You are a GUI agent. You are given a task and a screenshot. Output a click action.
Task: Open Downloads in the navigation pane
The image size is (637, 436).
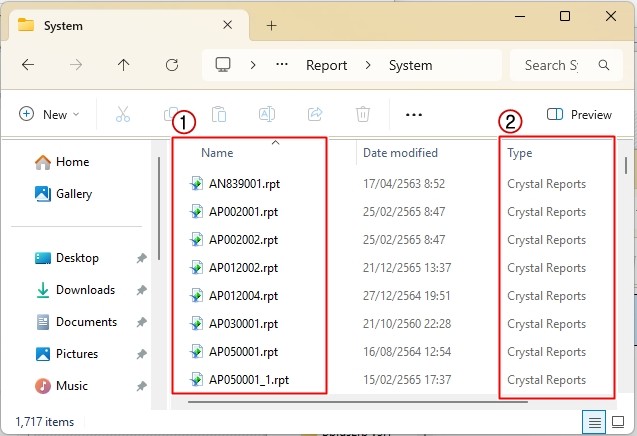(x=85, y=290)
